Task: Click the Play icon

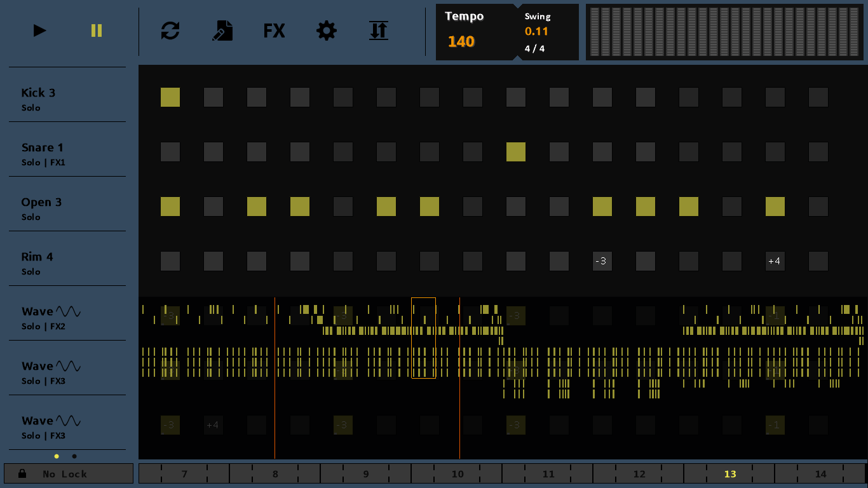Action: [39, 30]
